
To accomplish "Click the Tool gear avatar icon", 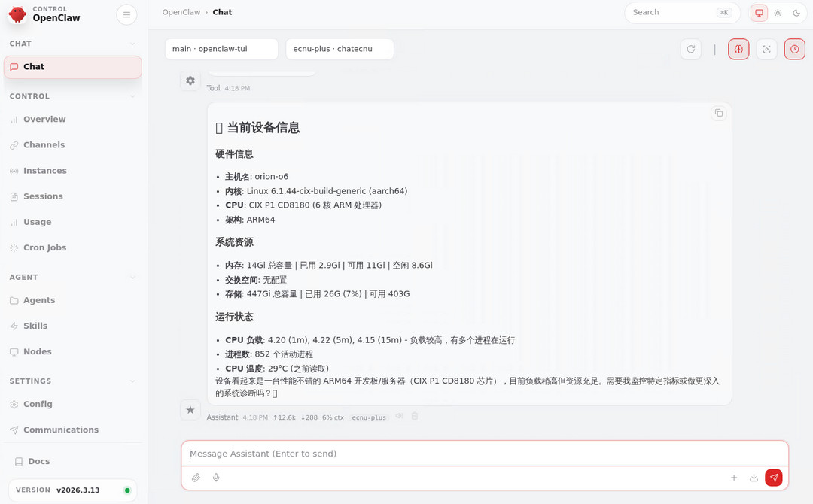I will (190, 80).
